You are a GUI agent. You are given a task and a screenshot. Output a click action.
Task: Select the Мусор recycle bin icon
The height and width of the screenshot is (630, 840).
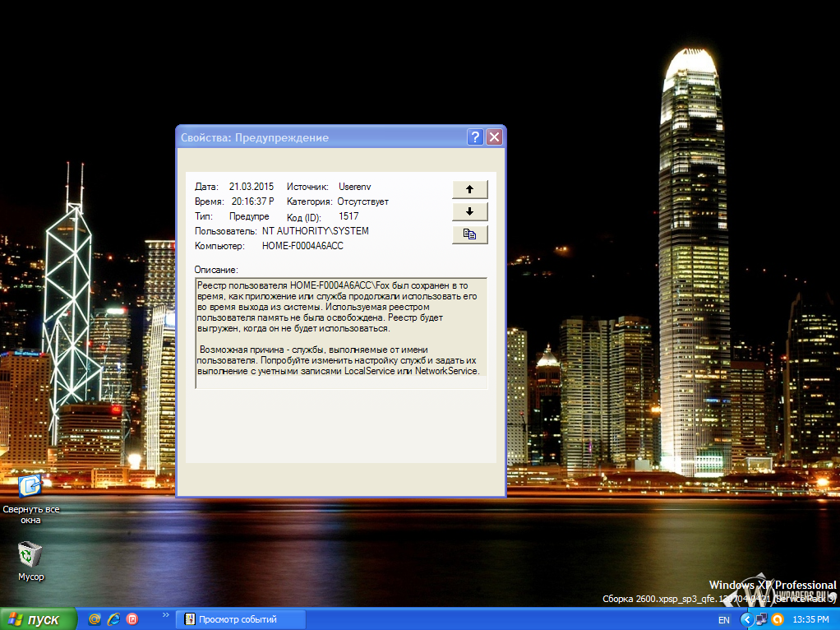[30, 561]
